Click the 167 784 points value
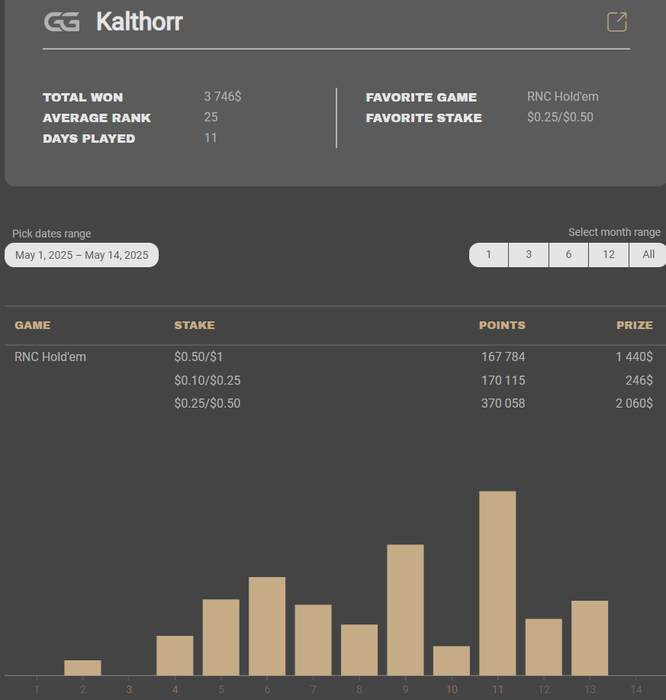 503,357
